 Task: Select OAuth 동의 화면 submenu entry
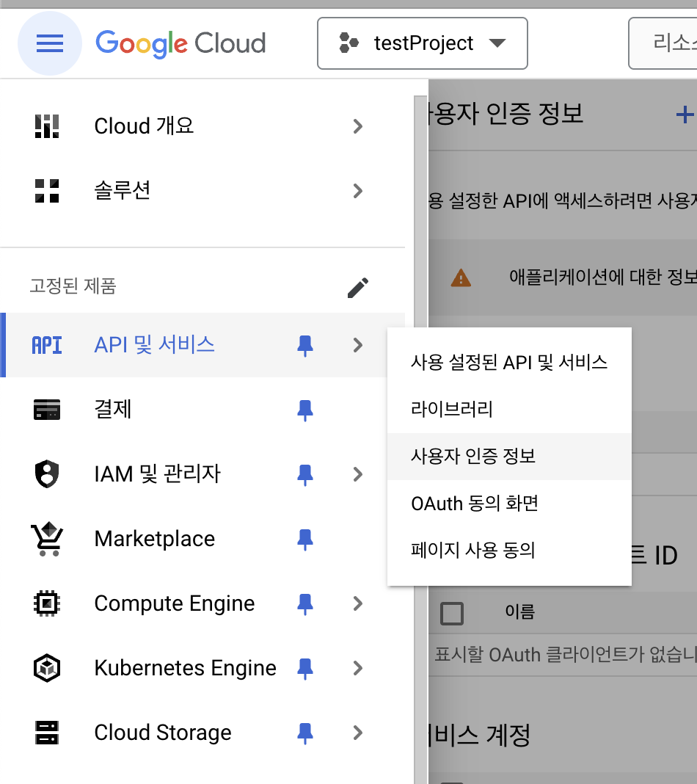[509, 503]
